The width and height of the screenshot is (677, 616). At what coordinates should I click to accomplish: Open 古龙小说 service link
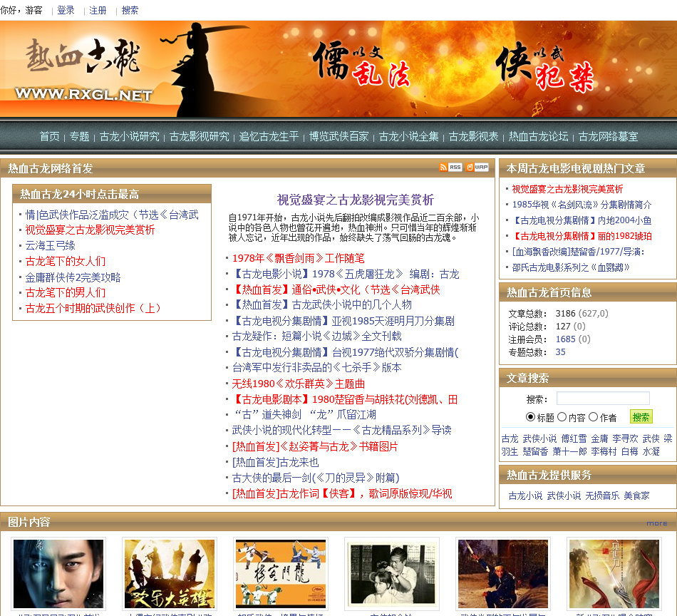coord(525,496)
